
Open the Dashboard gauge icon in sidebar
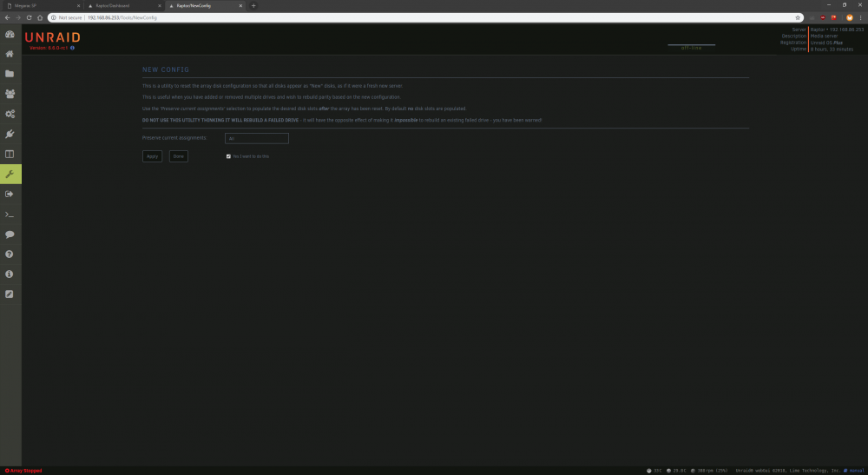click(10, 35)
